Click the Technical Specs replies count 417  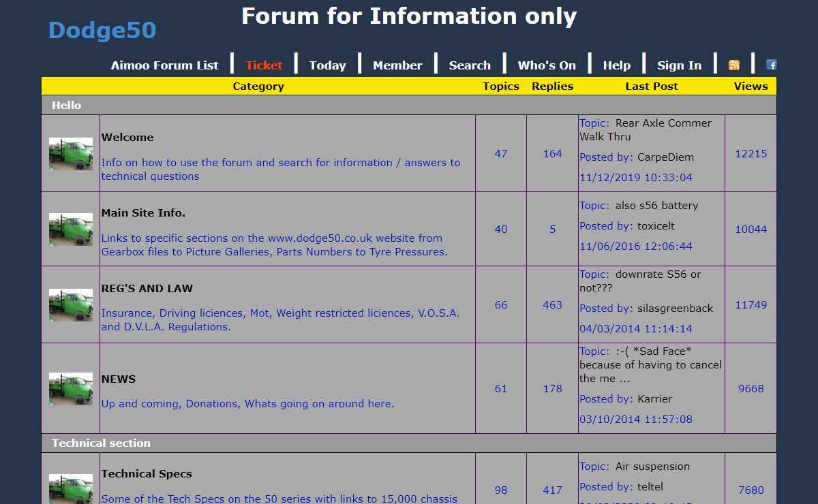[x=553, y=490]
